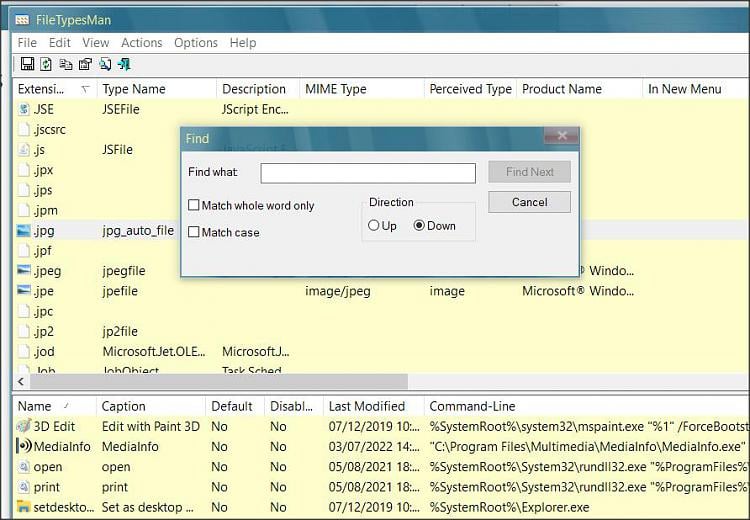Click the Find Next button

coord(529,172)
